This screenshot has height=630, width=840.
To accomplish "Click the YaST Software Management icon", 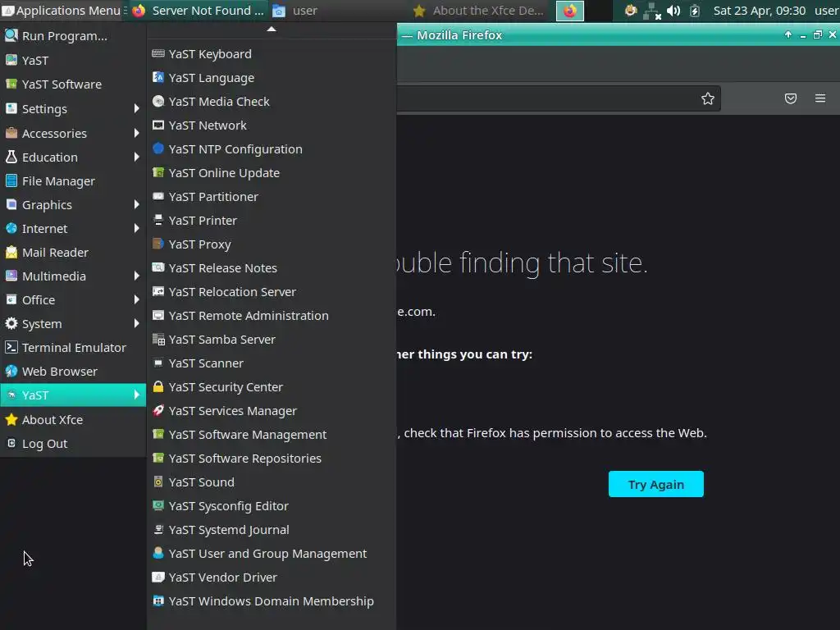I will pos(158,435).
